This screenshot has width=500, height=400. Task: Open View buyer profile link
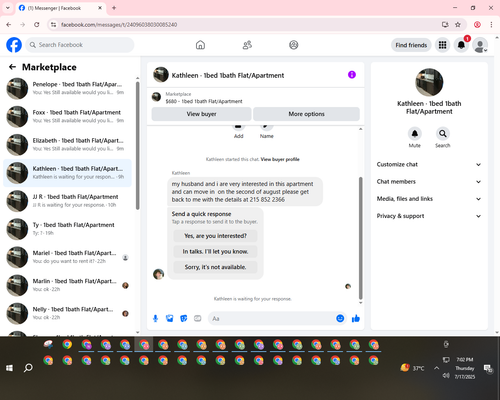(x=280, y=159)
